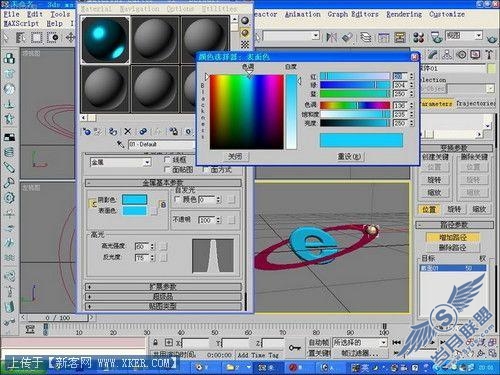Click the checkered Background icon
The width and height of the screenshot is (500, 375).
[x=245, y=44]
